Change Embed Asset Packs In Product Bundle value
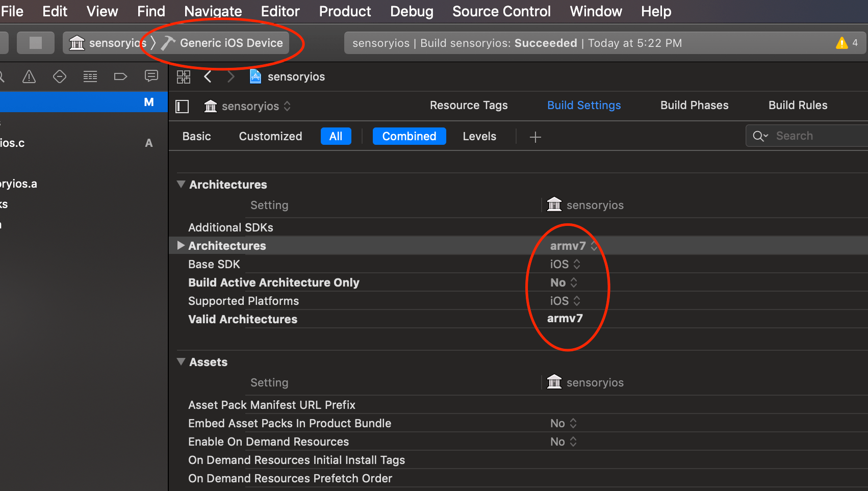 pyautogui.click(x=564, y=423)
